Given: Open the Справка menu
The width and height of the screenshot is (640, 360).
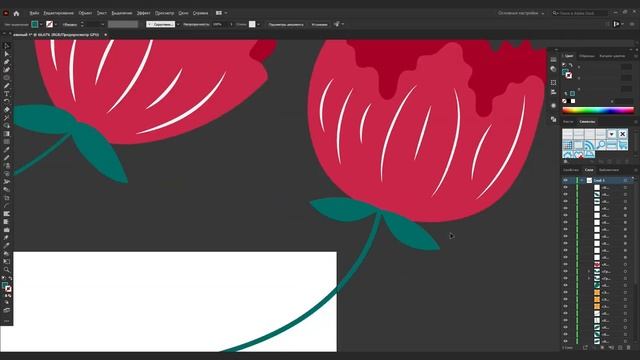Looking at the screenshot, I should pyautogui.click(x=200, y=13).
